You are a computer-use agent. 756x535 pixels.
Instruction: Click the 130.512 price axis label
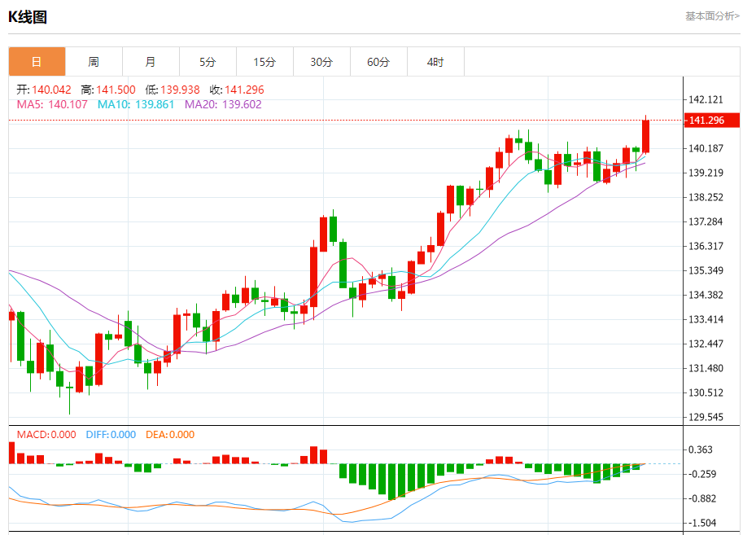(706, 392)
